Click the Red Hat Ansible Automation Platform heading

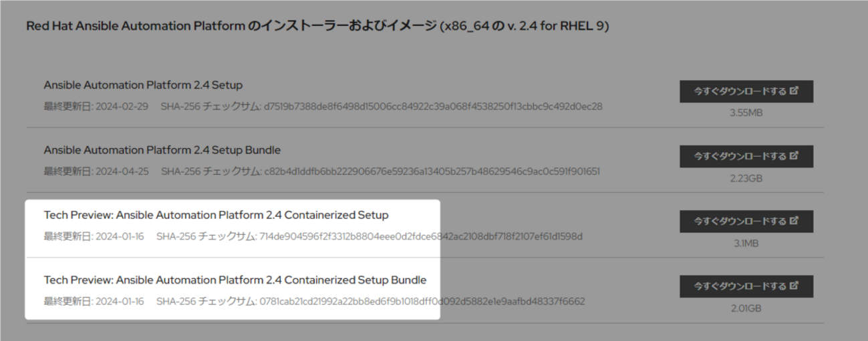(x=317, y=27)
